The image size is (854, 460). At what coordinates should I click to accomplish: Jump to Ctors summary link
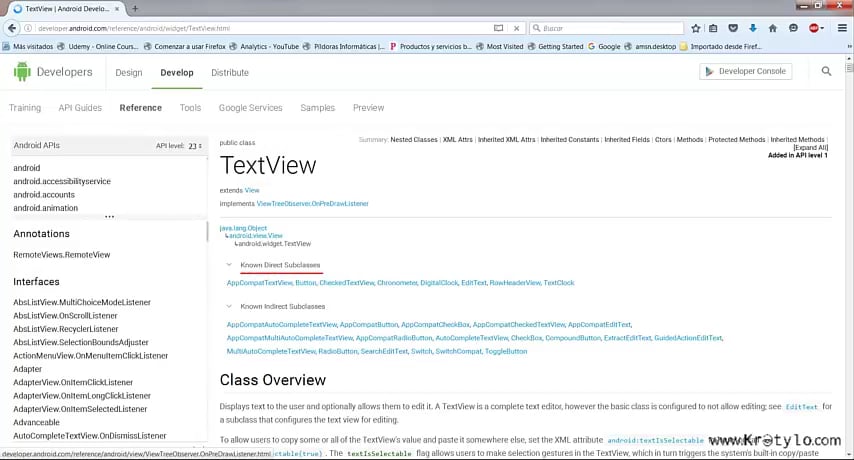[663, 140]
